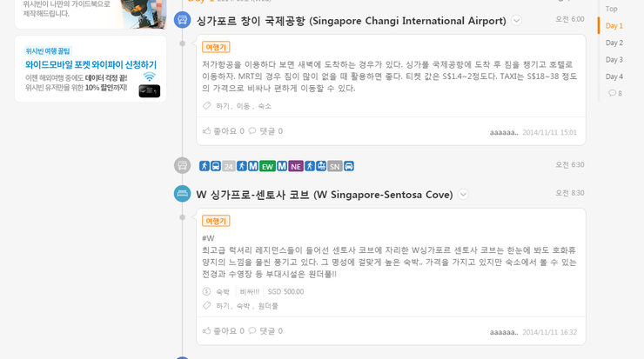Click the dollar cost icon in W Singapore post
Viewport: 644px width, 359px height.
point(206,291)
